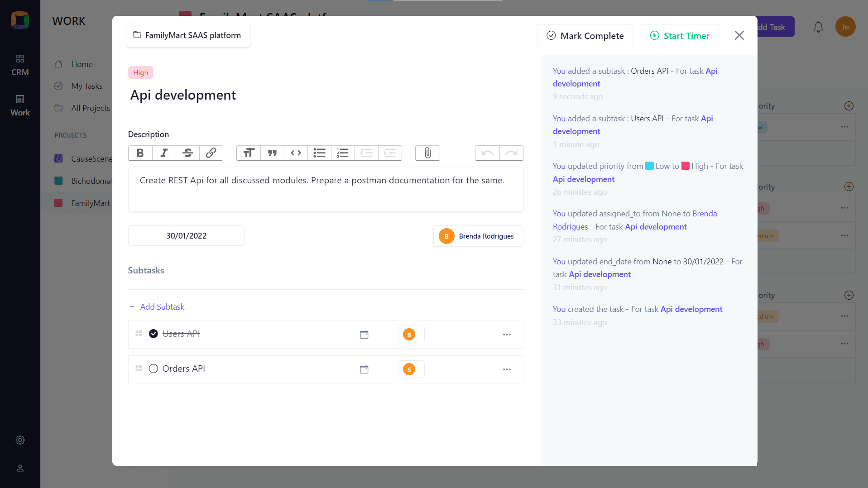Open settings gear in left sidebar

coord(20,440)
